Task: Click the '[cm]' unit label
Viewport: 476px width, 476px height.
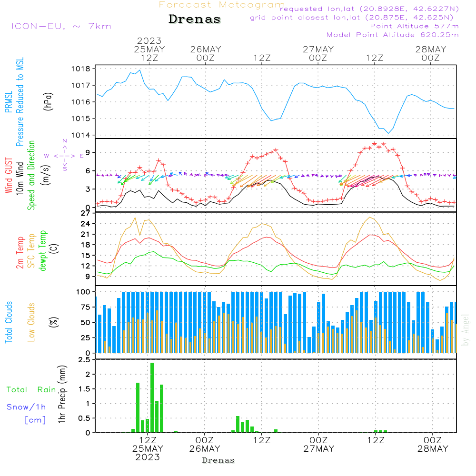Action: (x=35, y=420)
